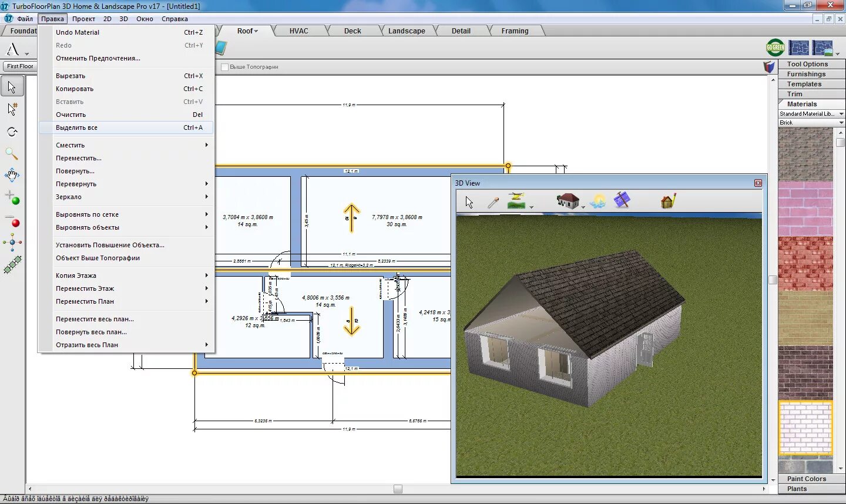Screen dimensions: 846x504
Task: Select the eyedropper tool in 3D View
Action: 493,203
